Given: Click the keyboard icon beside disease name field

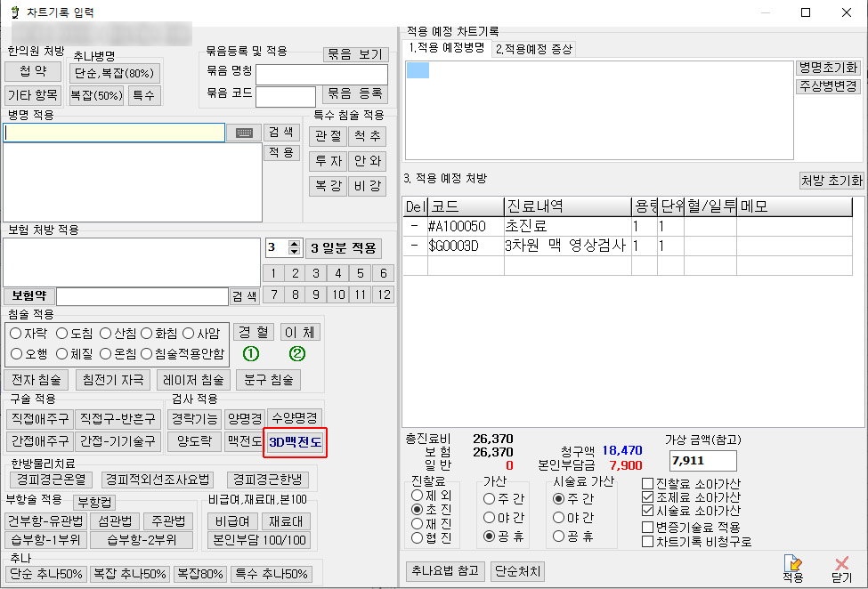Looking at the screenshot, I should (x=244, y=133).
